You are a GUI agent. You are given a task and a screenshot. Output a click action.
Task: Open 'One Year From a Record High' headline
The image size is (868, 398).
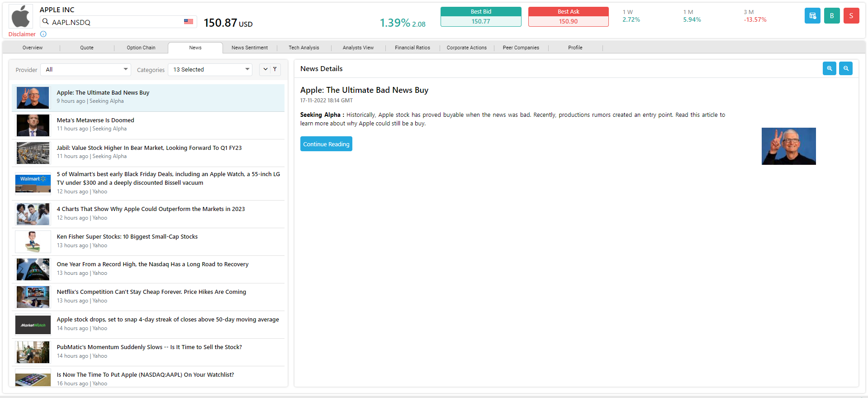(x=152, y=264)
